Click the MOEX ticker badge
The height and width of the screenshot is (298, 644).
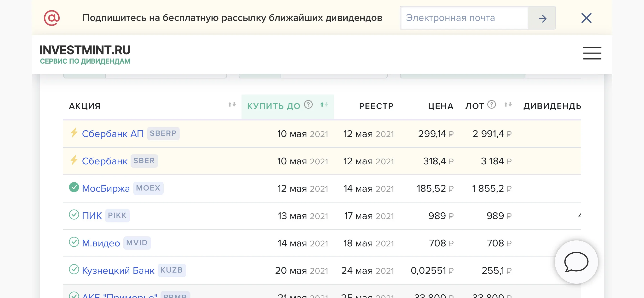coord(148,188)
